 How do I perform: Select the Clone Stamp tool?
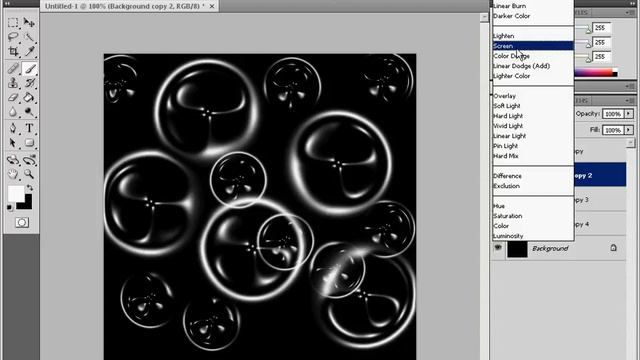point(13,83)
